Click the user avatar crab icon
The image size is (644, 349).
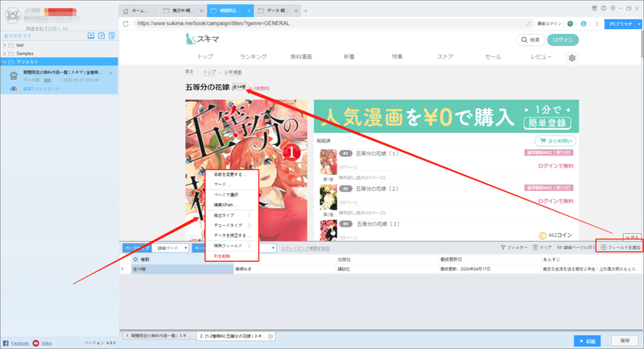tap(12, 15)
